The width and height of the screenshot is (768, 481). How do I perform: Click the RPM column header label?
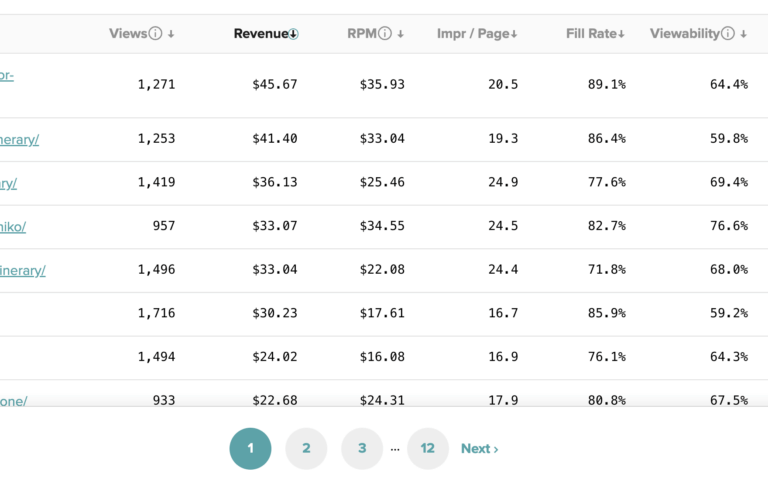(x=362, y=33)
